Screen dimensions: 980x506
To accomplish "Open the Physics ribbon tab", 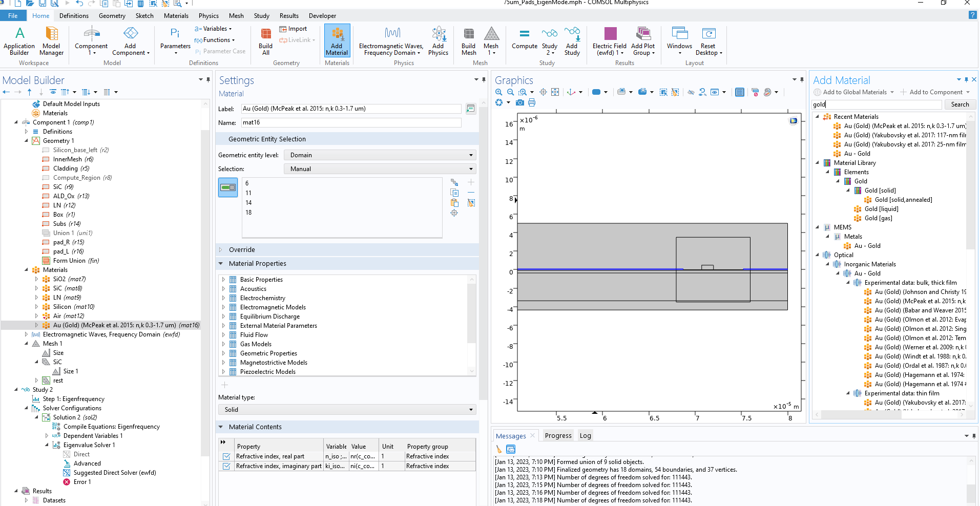I will click(208, 16).
